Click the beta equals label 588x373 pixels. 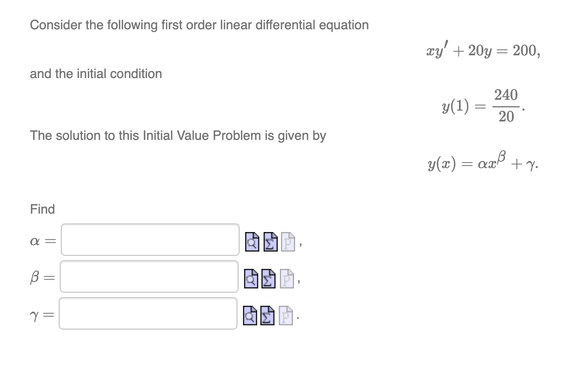[x=41, y=276]
